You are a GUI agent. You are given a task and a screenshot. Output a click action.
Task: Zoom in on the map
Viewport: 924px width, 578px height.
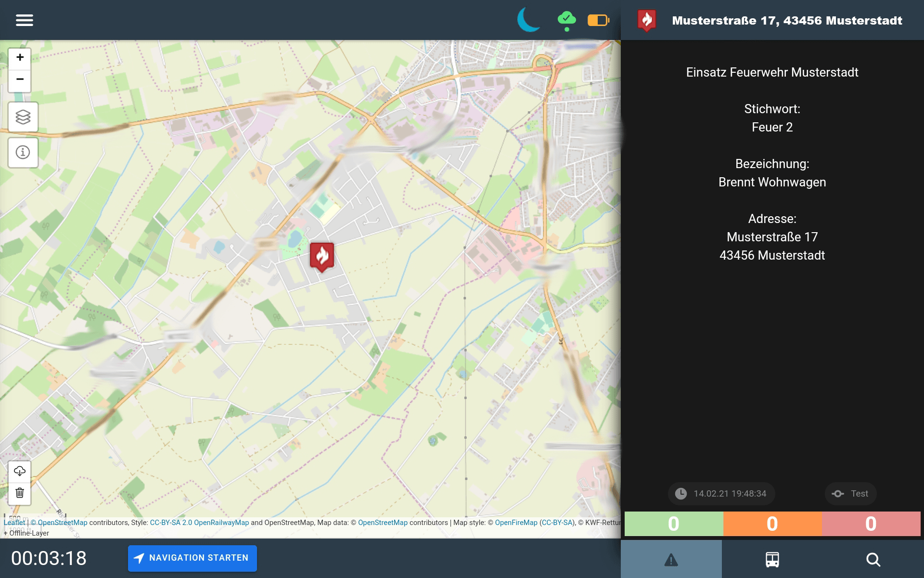[x=20, y=58]
